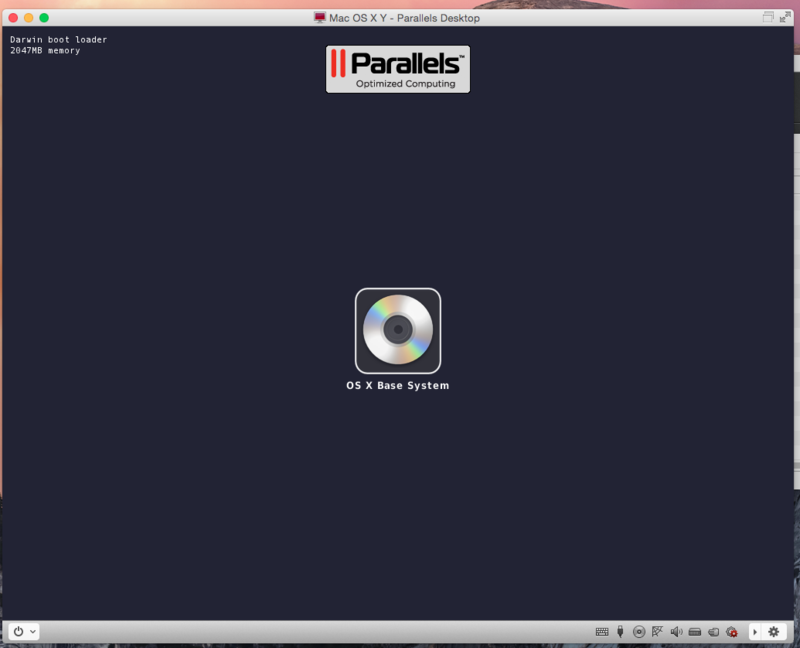Viewport: 800px width, 648px height.
Task: Open virtual machine configuration gear
Action: tap(774, 632)
